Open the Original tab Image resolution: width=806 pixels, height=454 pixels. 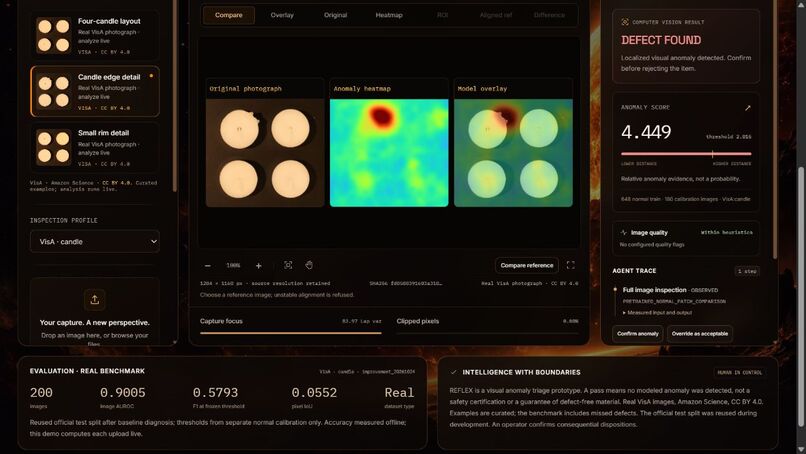click(335, 15)
